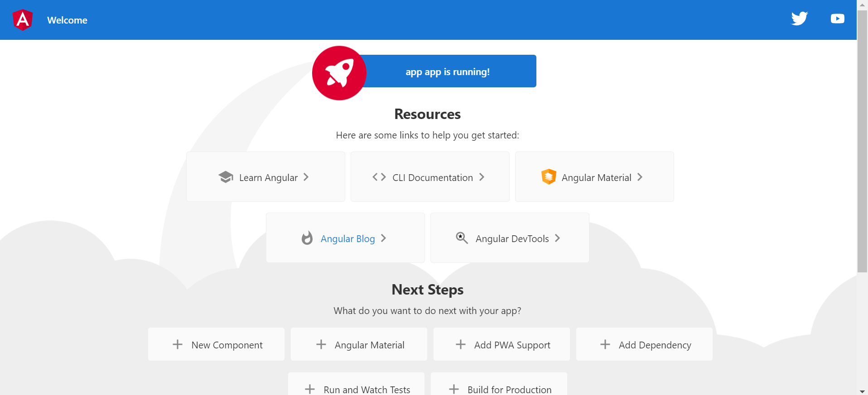Open the CLI Documentation link
This screenshot has height=395, width=868.
[x=430, y=176]
